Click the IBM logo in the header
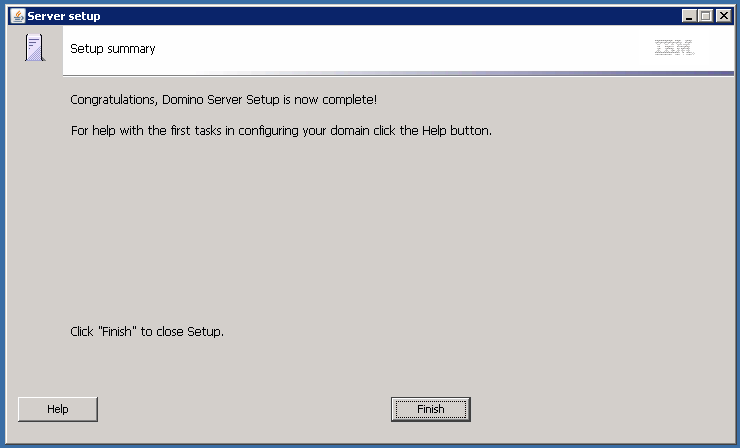The image size is (740, 448). click(x=674, y=48)
